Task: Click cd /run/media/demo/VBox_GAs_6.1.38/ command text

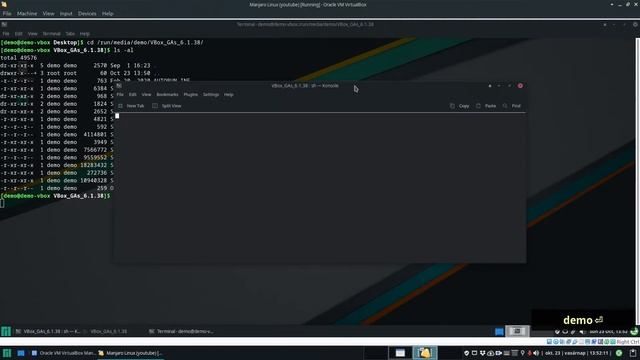Action: [145, 42]
